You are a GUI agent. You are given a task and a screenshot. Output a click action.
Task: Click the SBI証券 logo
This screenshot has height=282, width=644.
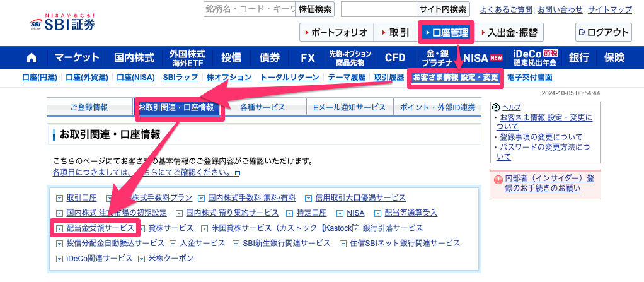[63, 23]
